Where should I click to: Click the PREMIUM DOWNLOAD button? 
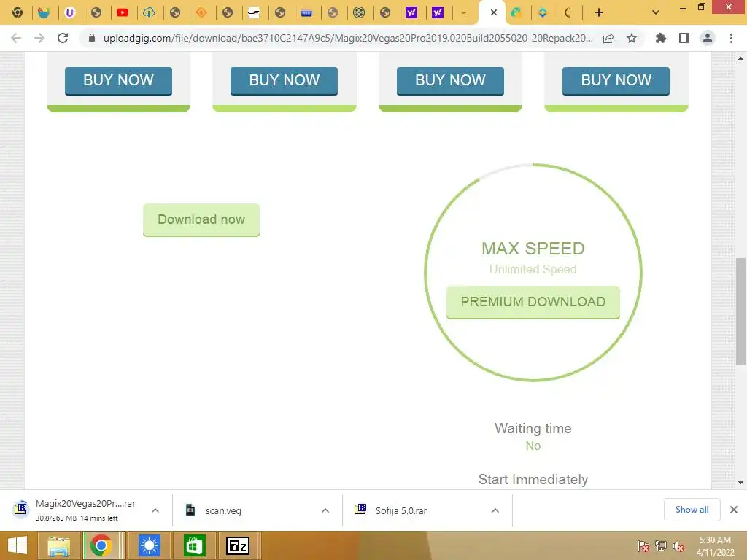click(533, 302)
